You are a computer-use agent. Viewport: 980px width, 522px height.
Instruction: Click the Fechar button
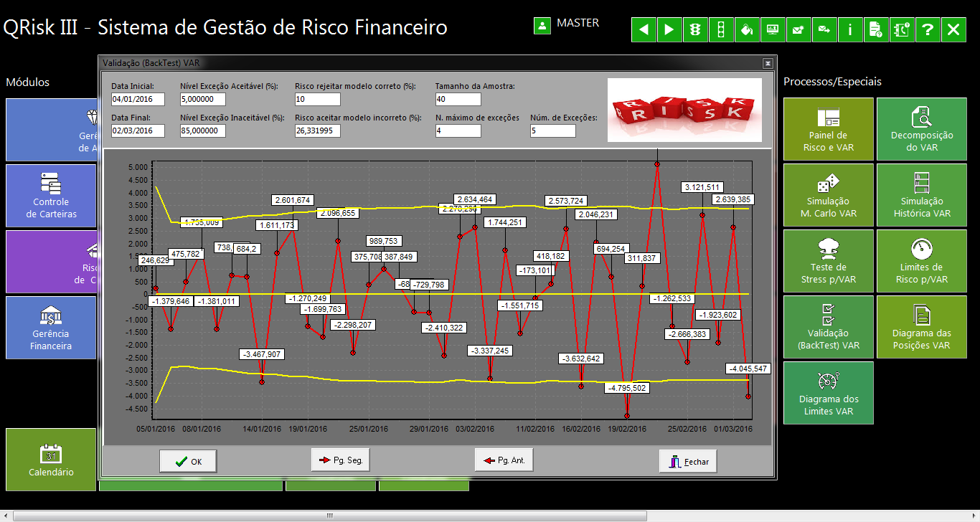coord(687,462)
